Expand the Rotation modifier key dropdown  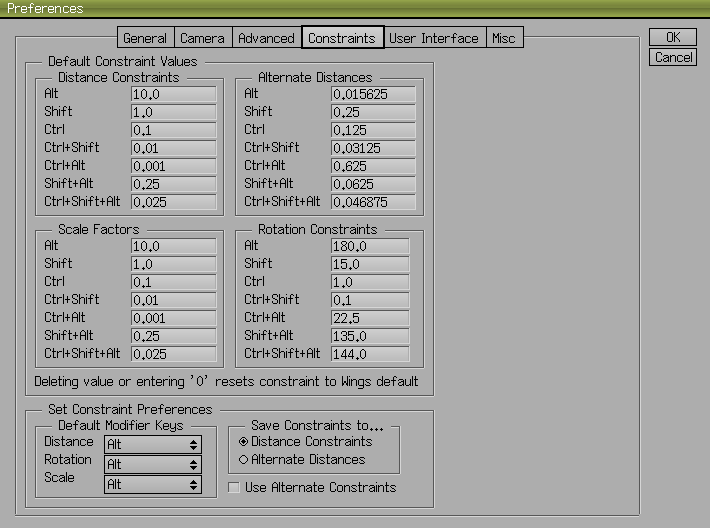pyautogui.click(x=152, y=464)
